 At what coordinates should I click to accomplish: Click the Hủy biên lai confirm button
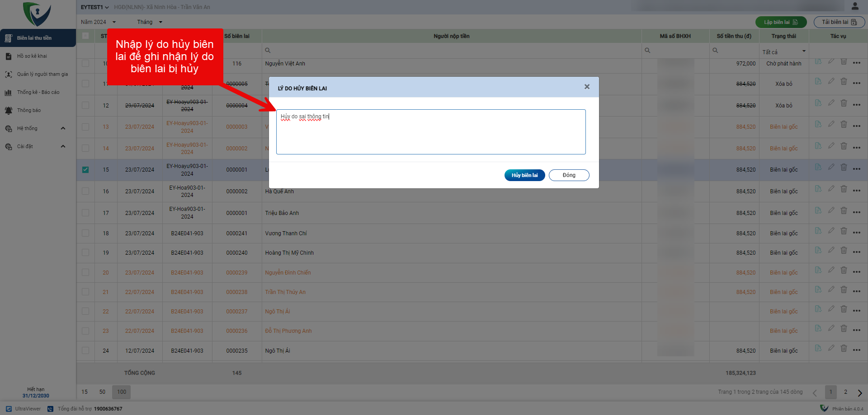pos(524,175)
